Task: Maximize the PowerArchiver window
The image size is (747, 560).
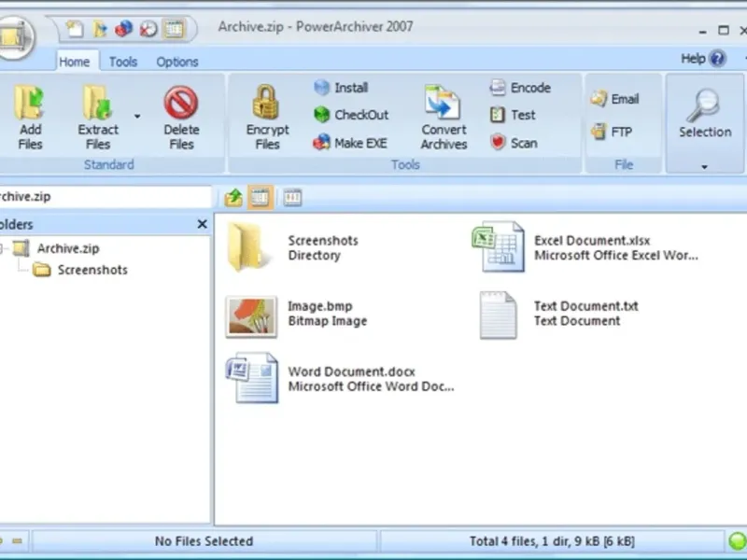Action: 724,31
